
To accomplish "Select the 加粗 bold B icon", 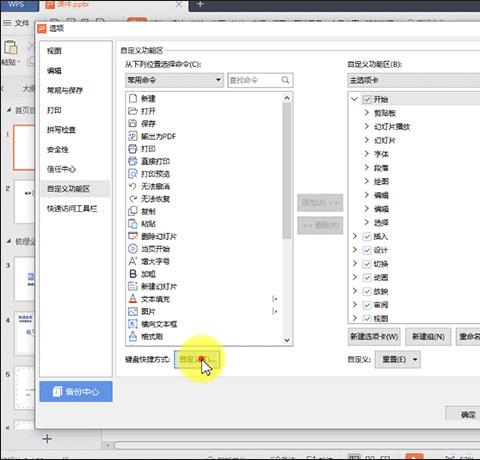I will (x=133, y=274).
